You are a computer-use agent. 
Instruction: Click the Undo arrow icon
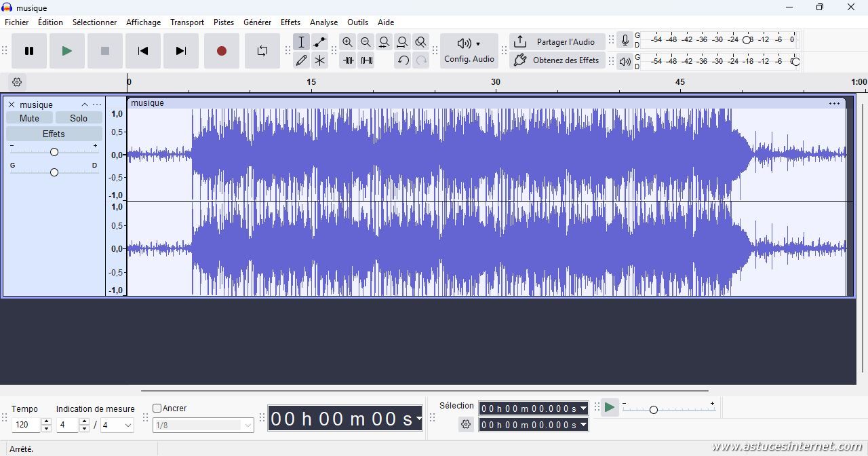pyautogui.click(x=403, y=60)
